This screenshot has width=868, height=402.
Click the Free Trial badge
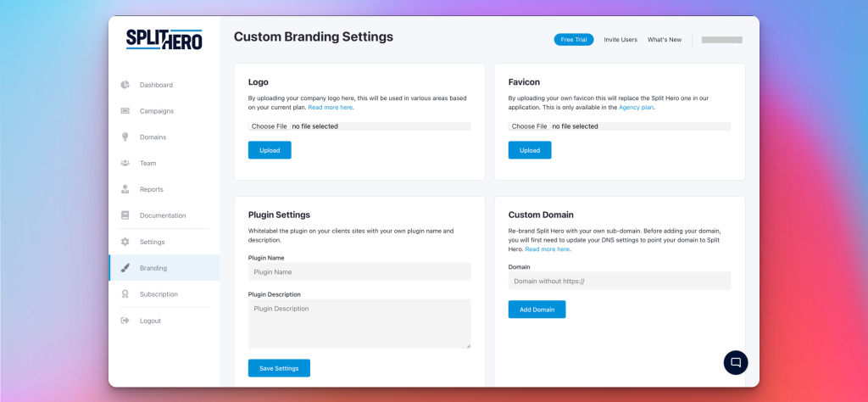pyautogui.click(x=574, y=40)
